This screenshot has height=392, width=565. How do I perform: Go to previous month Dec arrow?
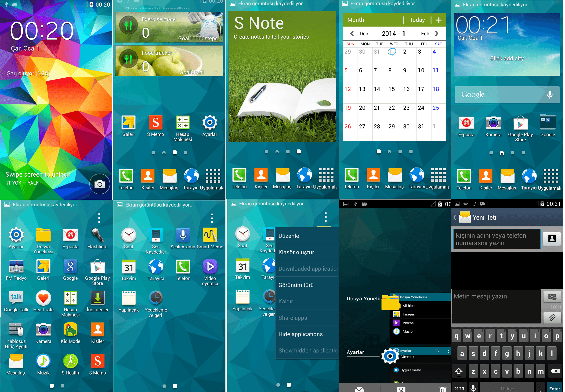click(x=352, y=34)
